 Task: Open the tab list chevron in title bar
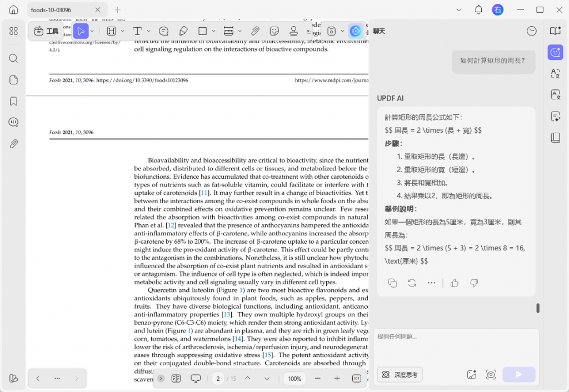click(458, 10)
